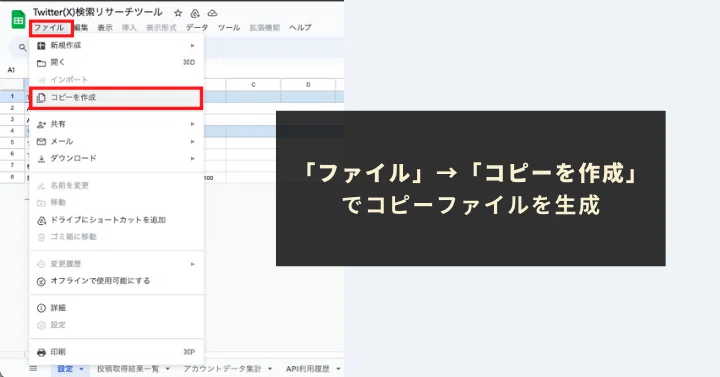Select column C header

pos(253,84)
